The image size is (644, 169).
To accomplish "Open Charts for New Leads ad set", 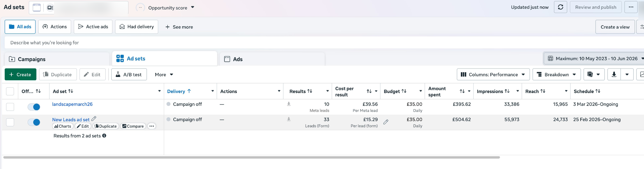I will pyautogui.click(x=63, y=126).
